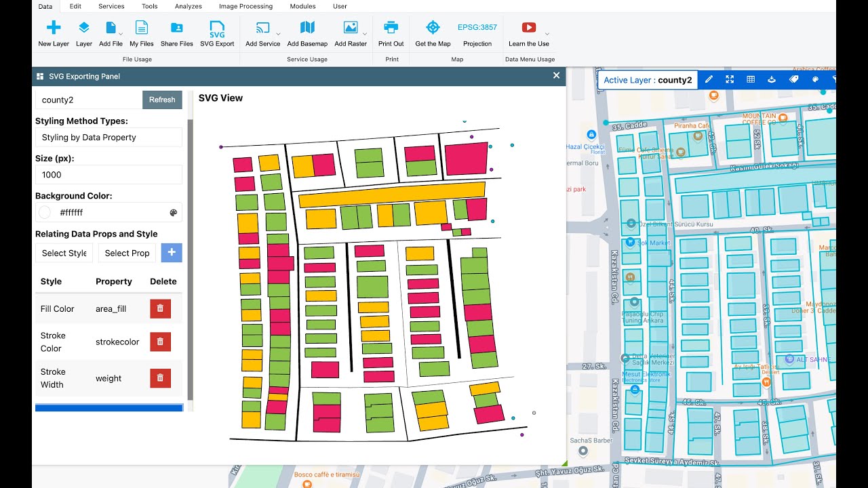Expand Learn the Use dropdown arrow

click(x=547, y=33)
